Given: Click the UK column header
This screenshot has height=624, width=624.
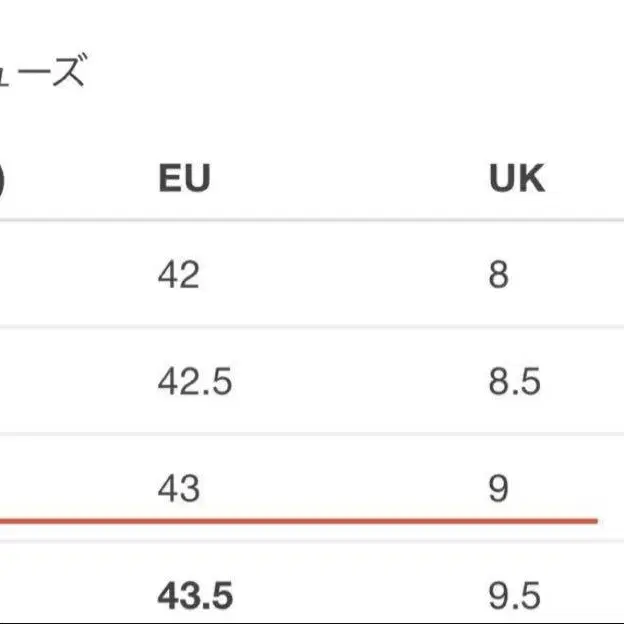Looking at the screenshot, I should pos(517,178).
